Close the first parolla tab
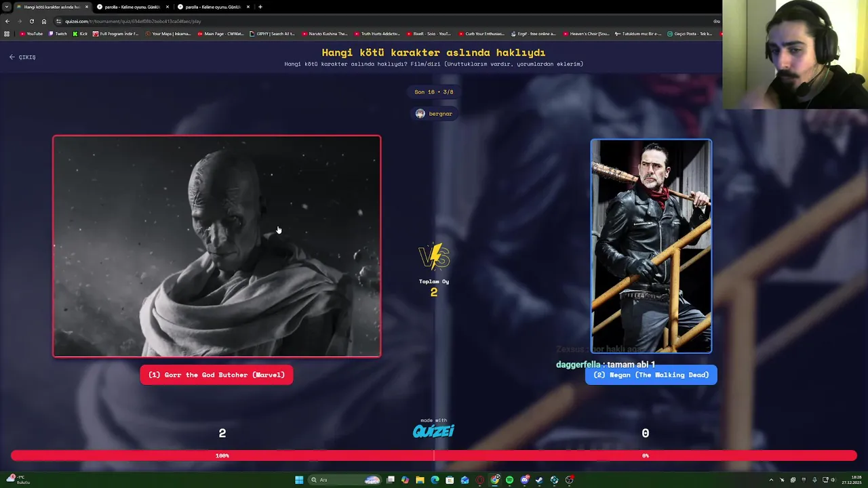 (167, 7)
